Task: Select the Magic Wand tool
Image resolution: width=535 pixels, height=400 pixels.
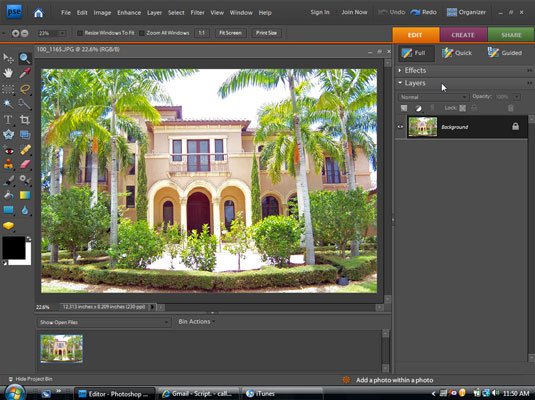Action: coord(8,104)
